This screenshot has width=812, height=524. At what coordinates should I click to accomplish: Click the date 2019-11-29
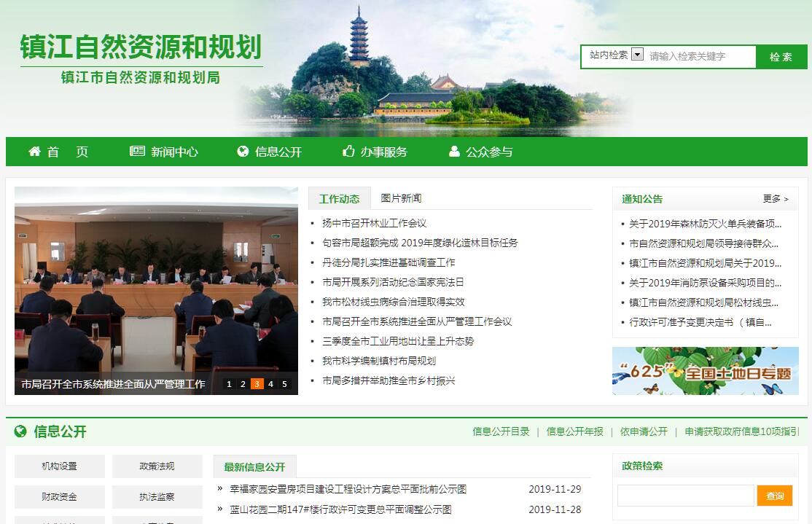coord(555,489)
